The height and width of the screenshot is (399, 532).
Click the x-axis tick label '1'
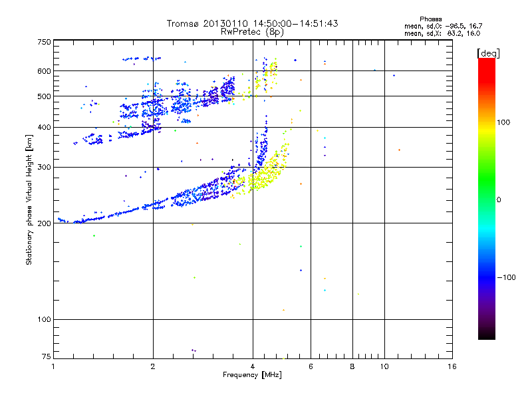tap(53, 366)
